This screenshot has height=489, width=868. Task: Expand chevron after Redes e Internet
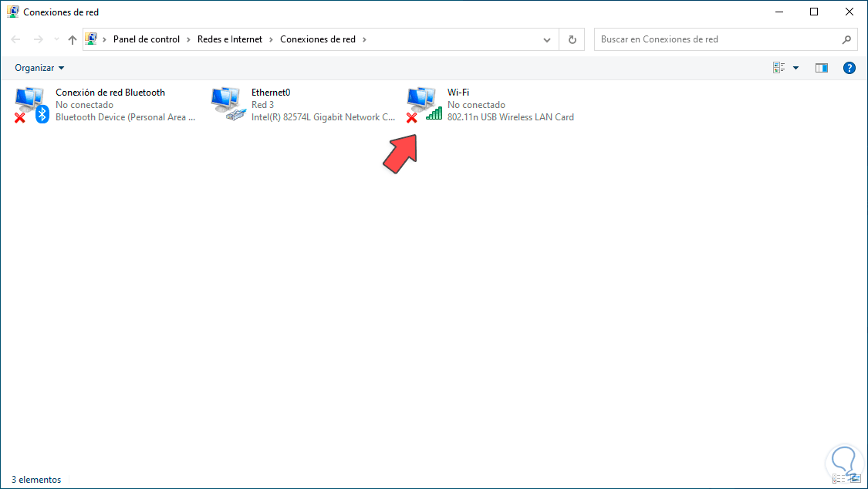point(272,39)
